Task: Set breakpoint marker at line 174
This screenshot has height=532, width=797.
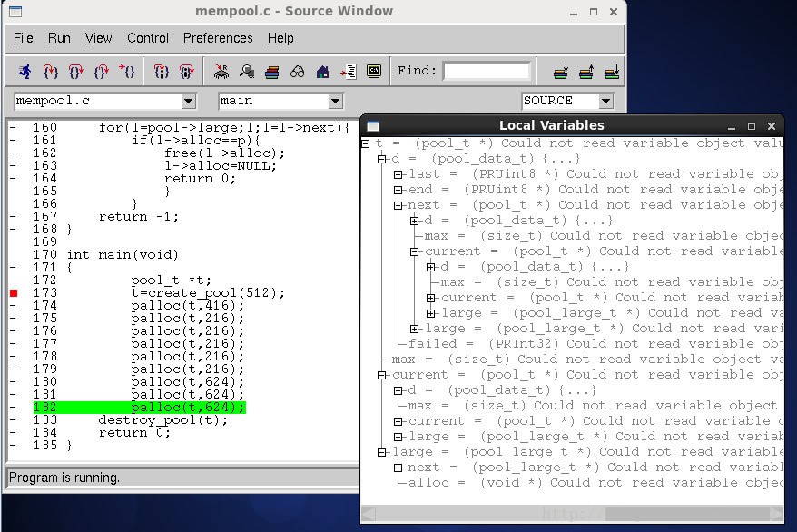Action: tap(13, 305)
